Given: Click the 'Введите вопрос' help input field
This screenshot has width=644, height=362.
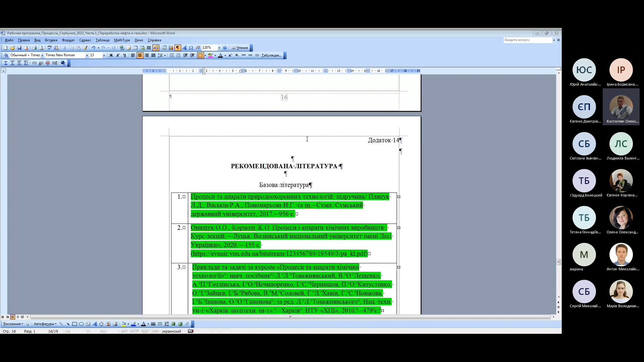Looking at the screenshot, I should point(527,40).
